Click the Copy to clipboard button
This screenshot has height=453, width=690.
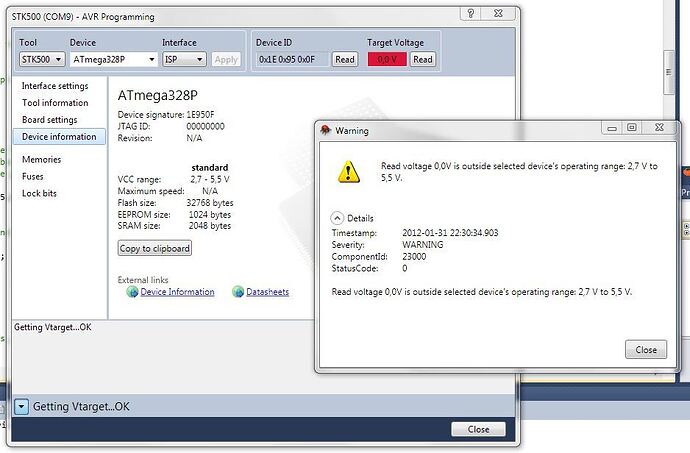(x=154, y=248)
